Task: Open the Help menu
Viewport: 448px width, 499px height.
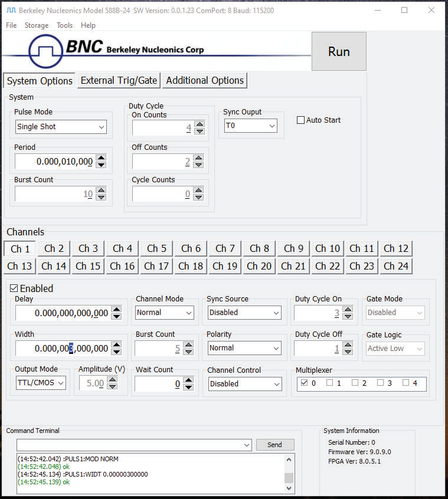Action: click(x=88, y=25)
